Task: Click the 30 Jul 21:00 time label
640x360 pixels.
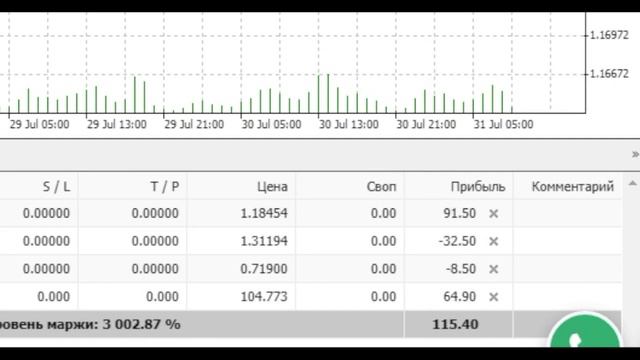Action: pos(426,124)
